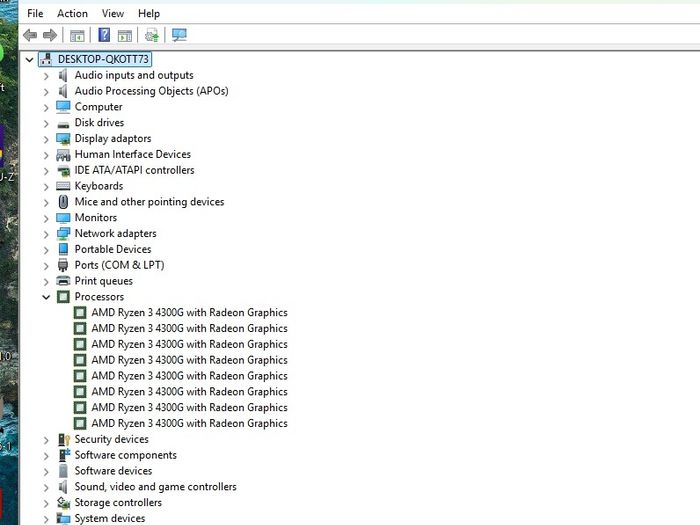Screen dimensions: 700x525
Task: Click the Processors category chip icon
Action: pos(63,297)
